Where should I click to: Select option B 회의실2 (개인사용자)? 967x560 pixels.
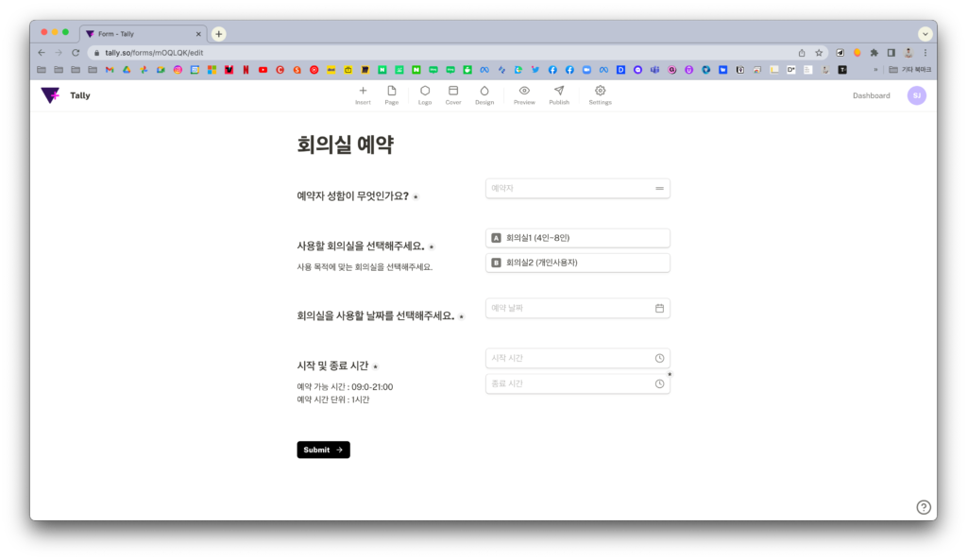click(577, 263)
